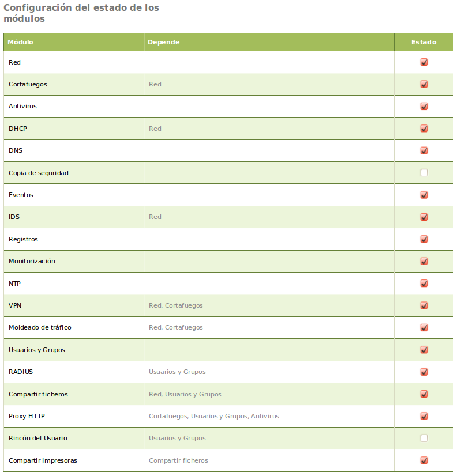
Task: Uncheck the Red module checkbox
Action: point(424,62)
